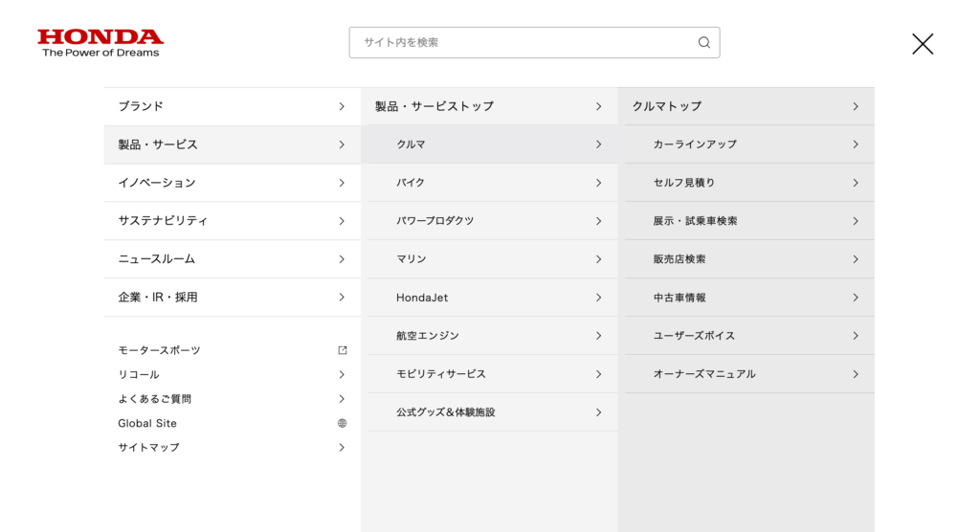Click the globe icon beside Global Site

(342, 423)
